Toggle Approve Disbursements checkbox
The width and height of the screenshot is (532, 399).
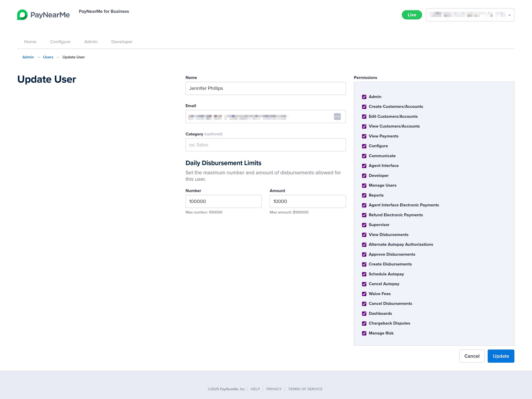364,255
